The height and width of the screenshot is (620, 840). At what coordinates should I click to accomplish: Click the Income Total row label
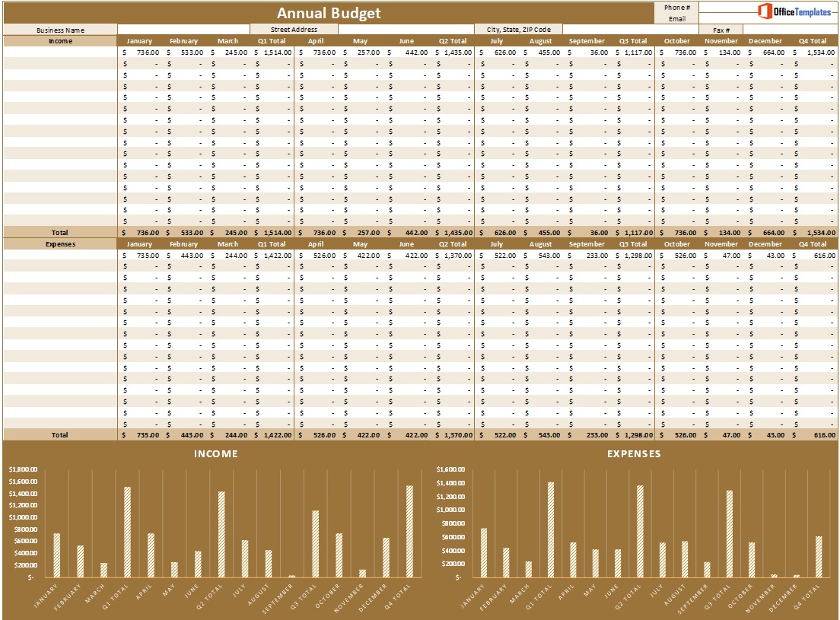[x=60, y=232]
